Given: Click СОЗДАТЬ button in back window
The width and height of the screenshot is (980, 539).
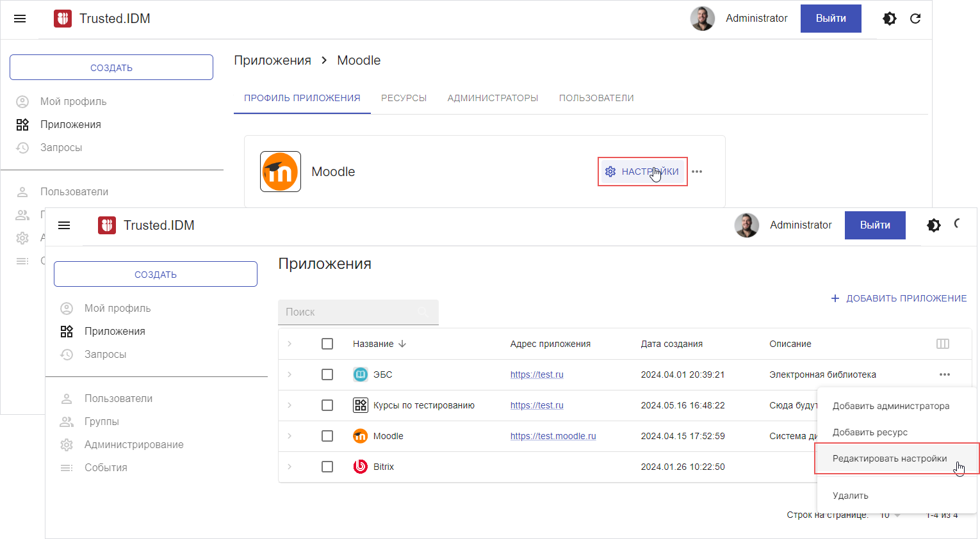Looking at the screenshot, I should point(111,67).
